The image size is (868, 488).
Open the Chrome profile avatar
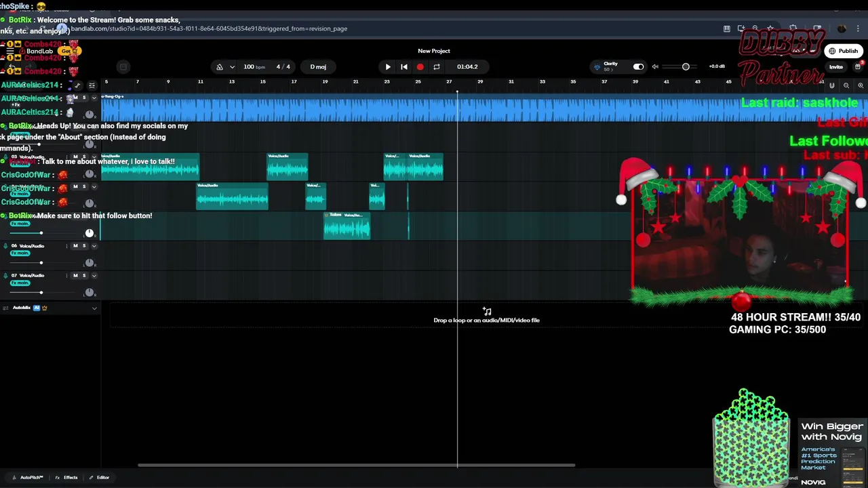842,29
